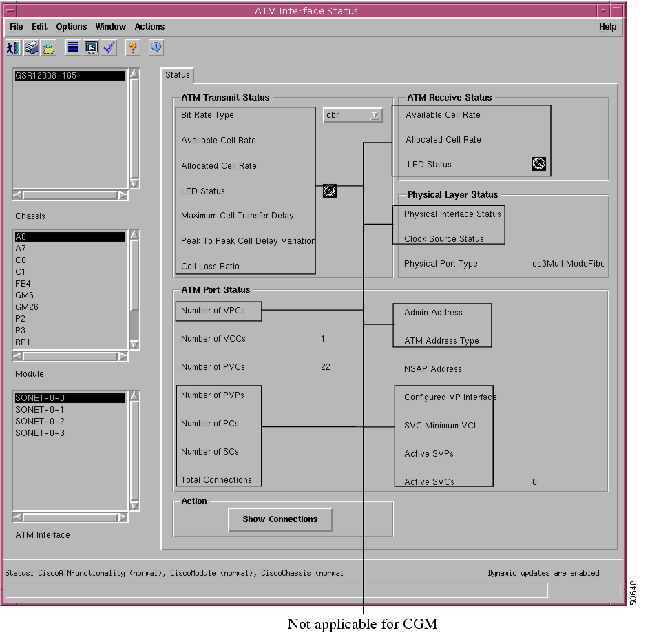This screenshot has width=661, height=644.
Task: Select module GM26
Action: click(70, 307)
